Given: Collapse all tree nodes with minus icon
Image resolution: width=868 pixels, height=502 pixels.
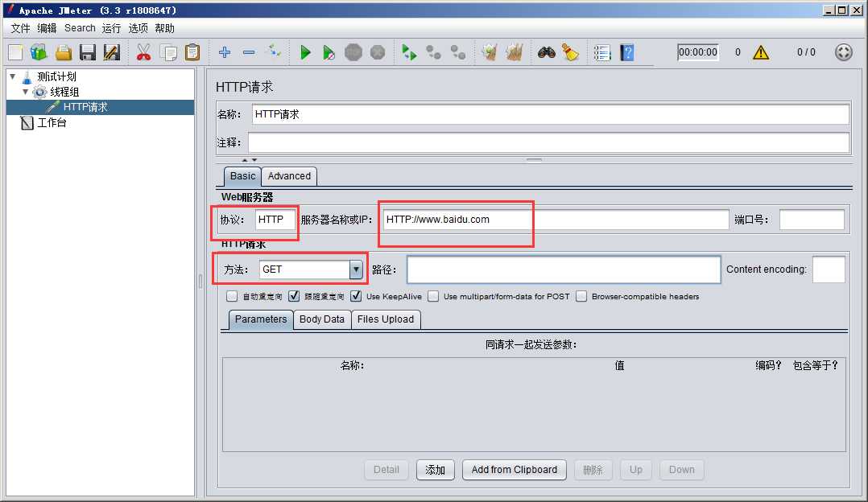Looking at the screenshot, I should point(249,52).
